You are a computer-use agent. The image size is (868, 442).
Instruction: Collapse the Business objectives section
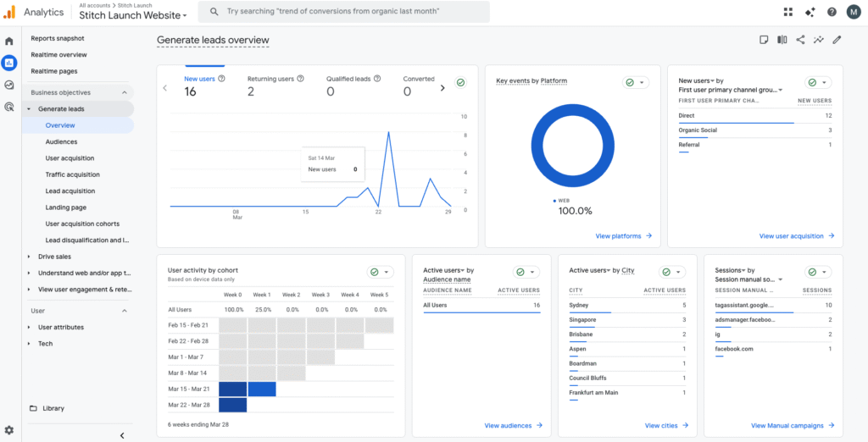[x=125, y=92]
